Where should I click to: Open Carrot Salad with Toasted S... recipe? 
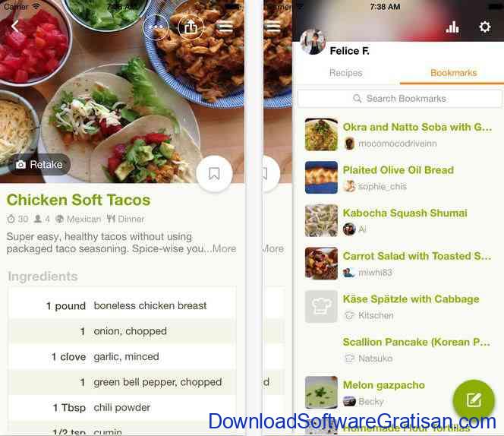(417, 256)
